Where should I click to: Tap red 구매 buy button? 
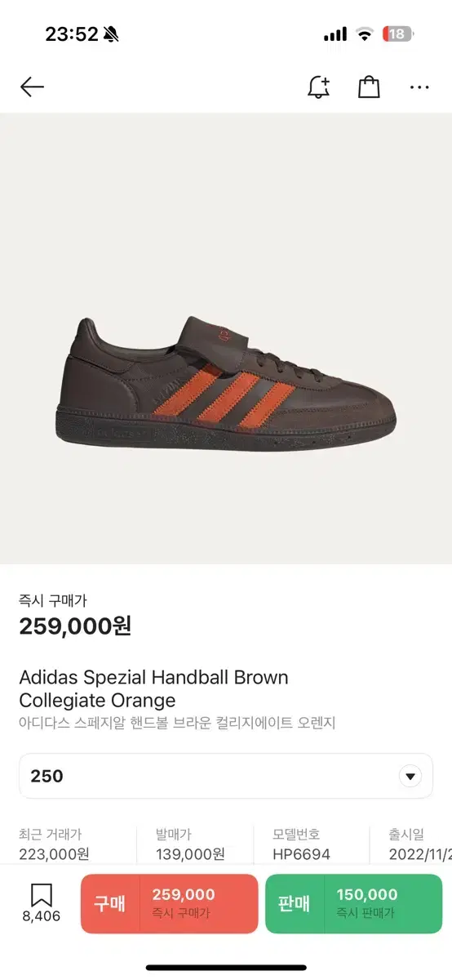coord(169,903)
